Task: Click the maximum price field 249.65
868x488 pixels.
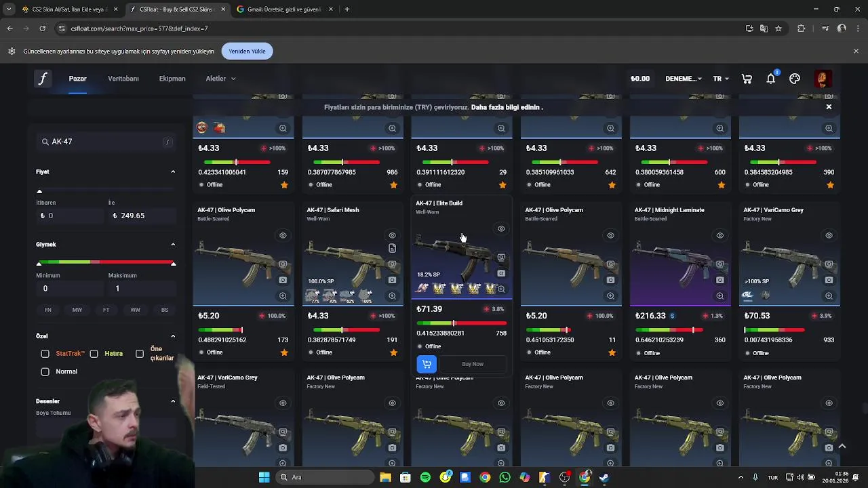Action: (141, 216)
